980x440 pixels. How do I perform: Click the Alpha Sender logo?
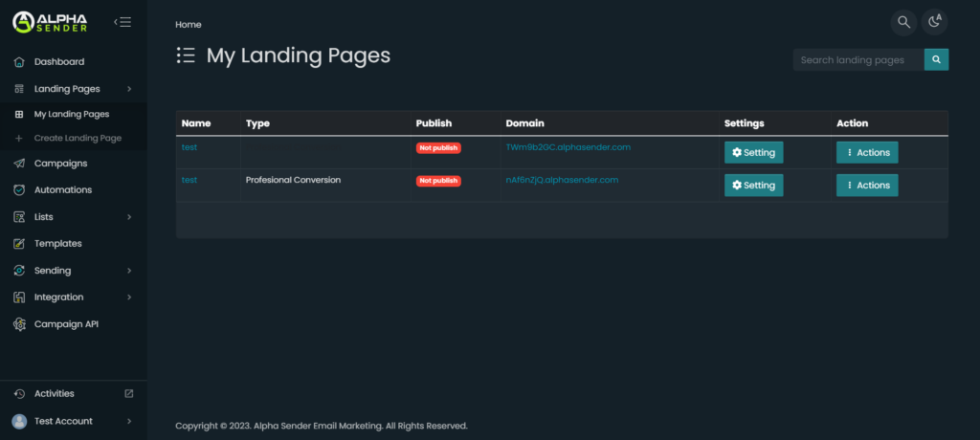[50, 22]
